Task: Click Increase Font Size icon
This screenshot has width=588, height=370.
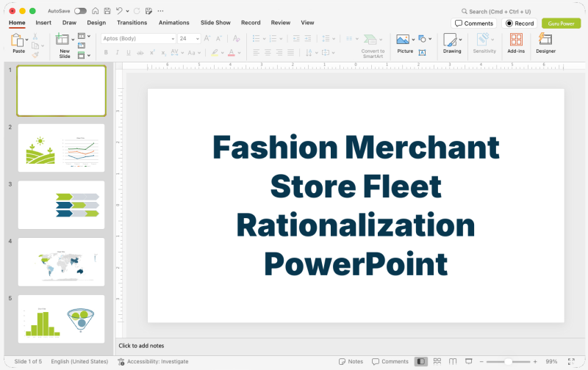Action: point(207,38)
